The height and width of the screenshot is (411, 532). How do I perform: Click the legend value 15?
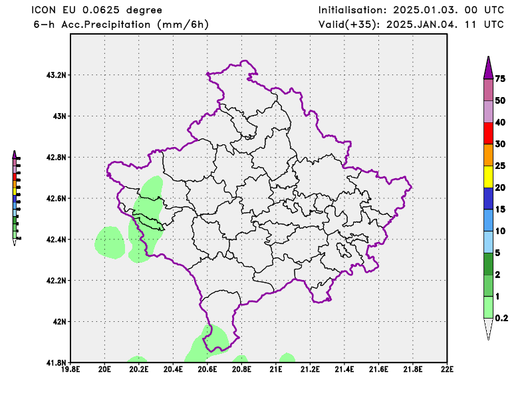click(x=500, y=209)
